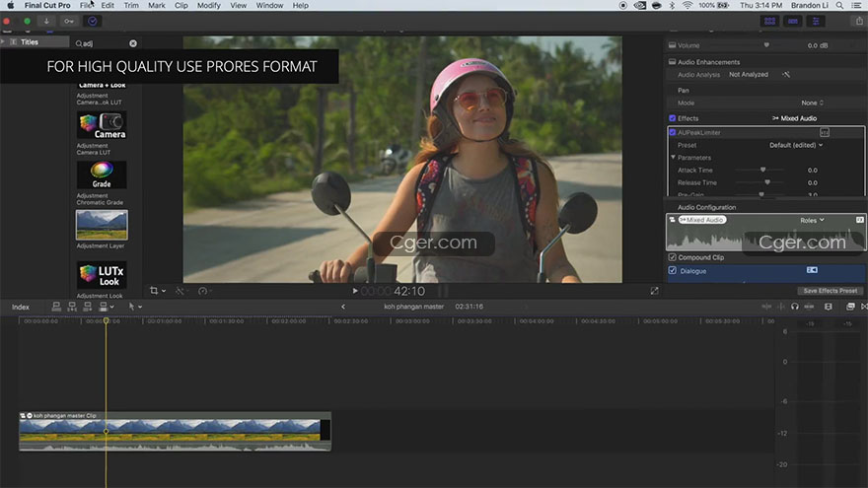This screenshot has width=868, height=488.
Task: Open the Trim menu
Action: [131, 6]
